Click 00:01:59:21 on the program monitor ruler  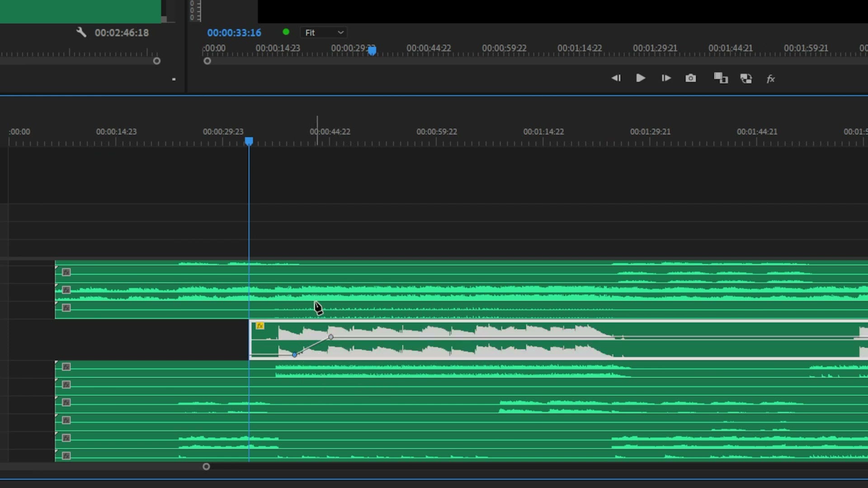point(806,48)
